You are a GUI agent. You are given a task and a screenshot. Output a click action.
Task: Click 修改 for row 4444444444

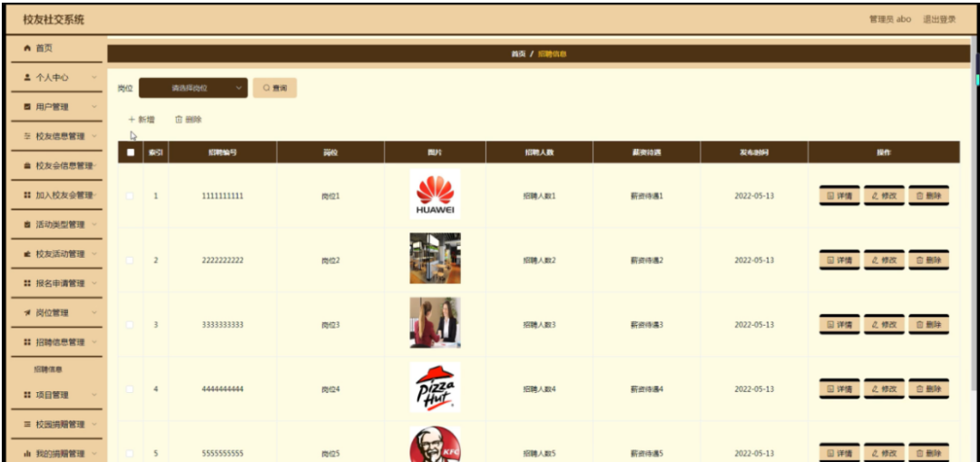[x=884, y=388]
